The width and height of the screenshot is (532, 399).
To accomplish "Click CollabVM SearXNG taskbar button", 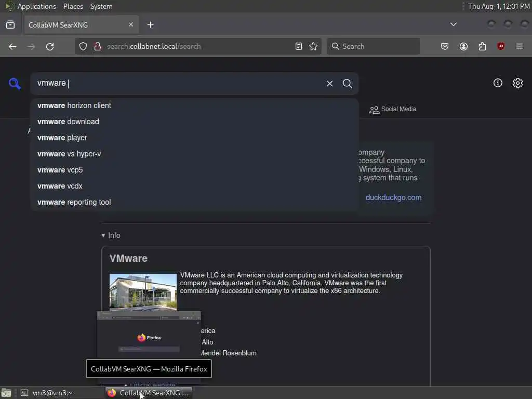I will tap(149, 393).
